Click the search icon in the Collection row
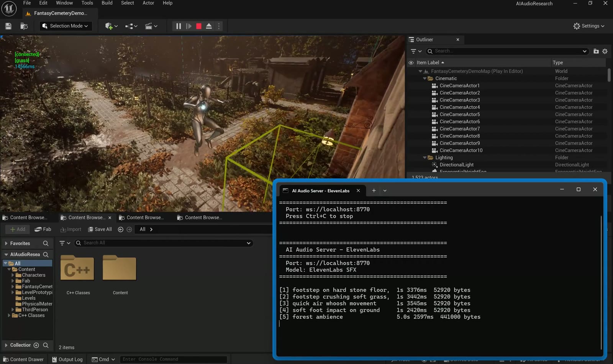Screen dimensions: 613x364 pos(46,345)
